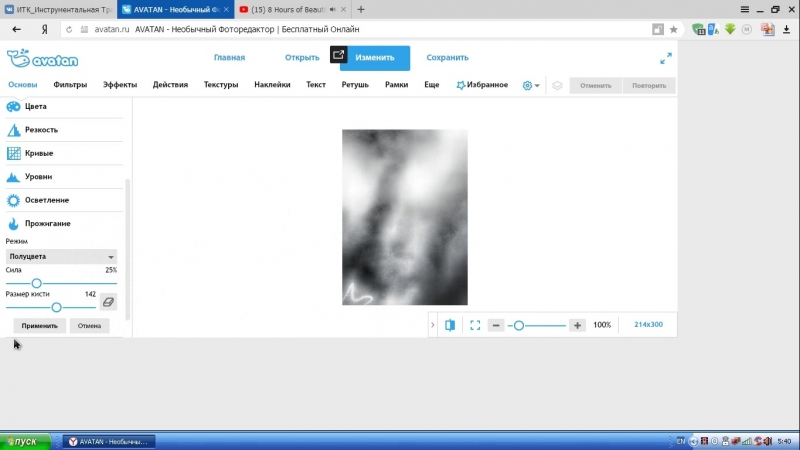Open the browser hamburger menu
This screenshot has height=450, width=800.
click(744, 10)
